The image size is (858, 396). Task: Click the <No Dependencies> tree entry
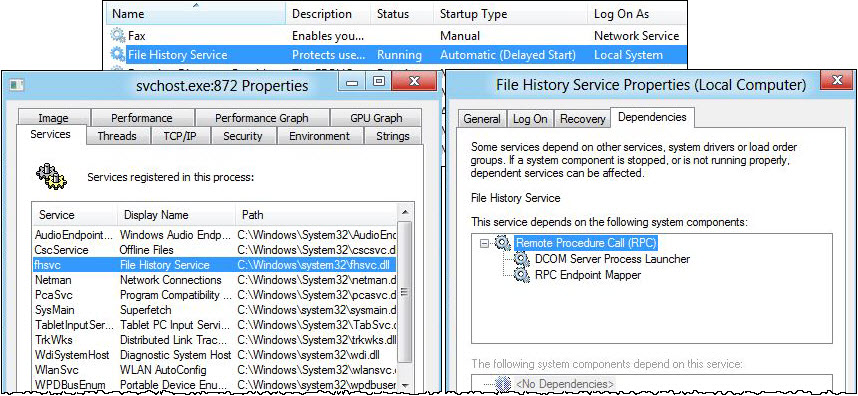click(x=565, y=384)
